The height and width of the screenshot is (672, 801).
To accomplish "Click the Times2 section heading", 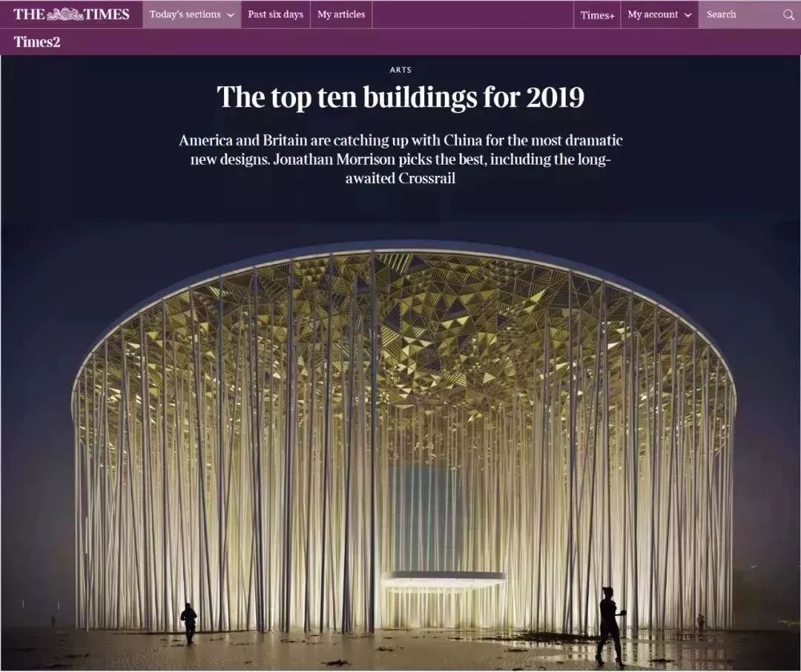I will pyautogui.click(x=36, y=42).
